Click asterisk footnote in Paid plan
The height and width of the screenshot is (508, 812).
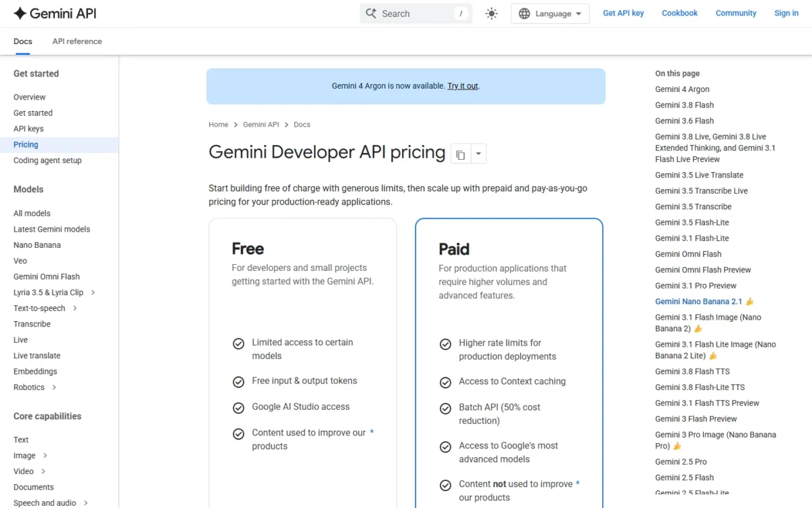tap(578, 484)
